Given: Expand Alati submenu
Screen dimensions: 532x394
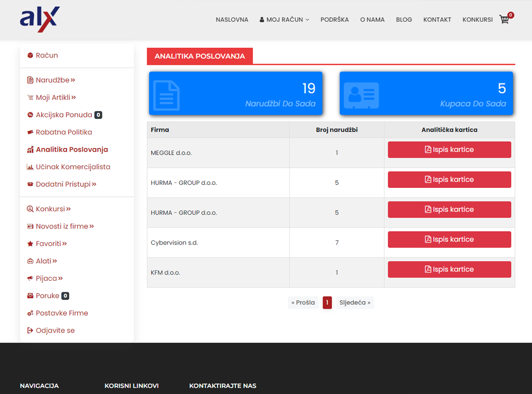Looking at the screenshot, I should [x=55, y=261].
